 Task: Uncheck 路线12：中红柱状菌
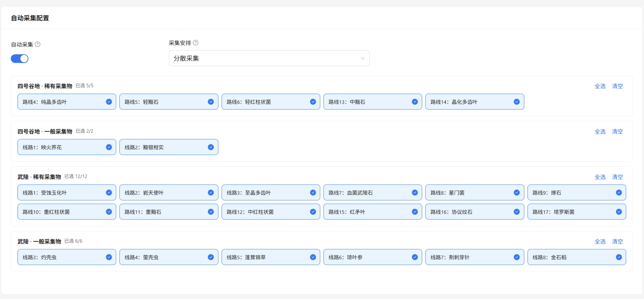(271, 212)
